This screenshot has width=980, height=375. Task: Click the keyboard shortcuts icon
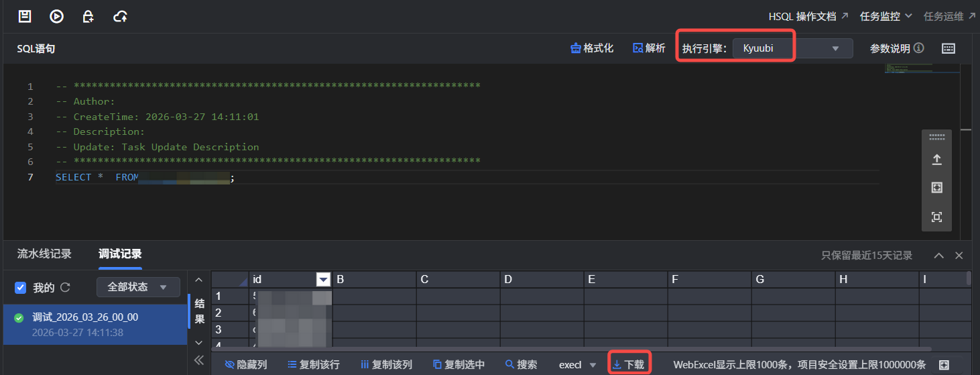[x=948, y=48]
